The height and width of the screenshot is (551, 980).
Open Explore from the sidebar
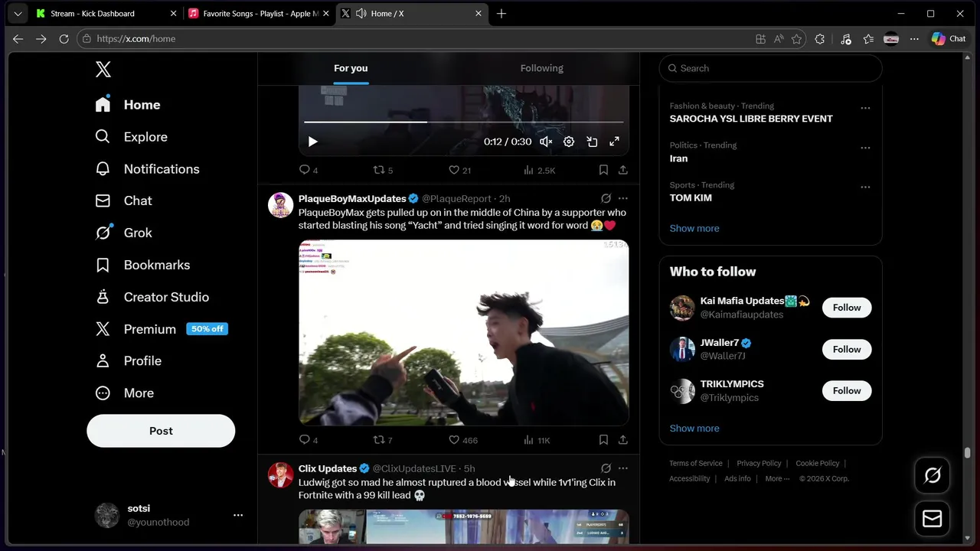131,137
